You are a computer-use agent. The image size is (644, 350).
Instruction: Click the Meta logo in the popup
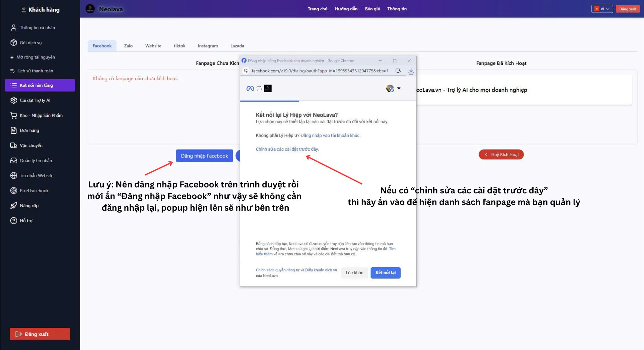[x=250, y=88]
